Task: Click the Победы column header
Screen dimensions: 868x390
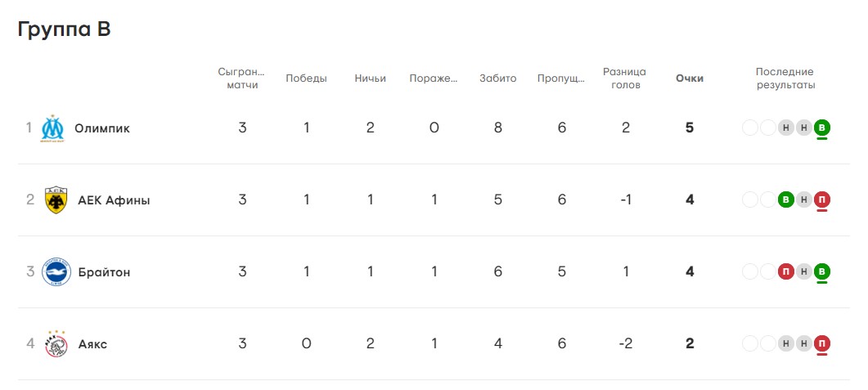Action: click(x=306, y=78)
